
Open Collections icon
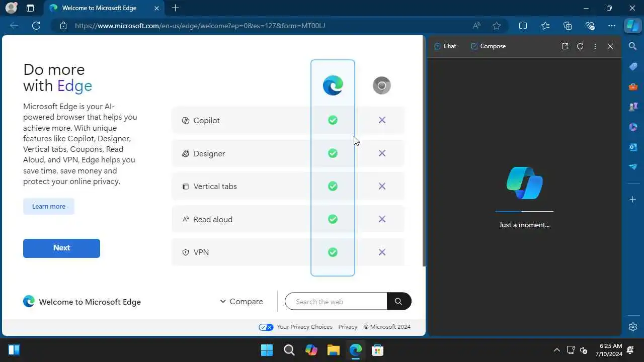[x=568, y=26]
